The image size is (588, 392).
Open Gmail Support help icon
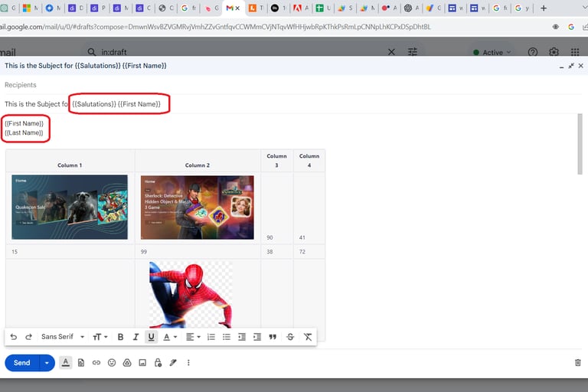click(533, 52)
